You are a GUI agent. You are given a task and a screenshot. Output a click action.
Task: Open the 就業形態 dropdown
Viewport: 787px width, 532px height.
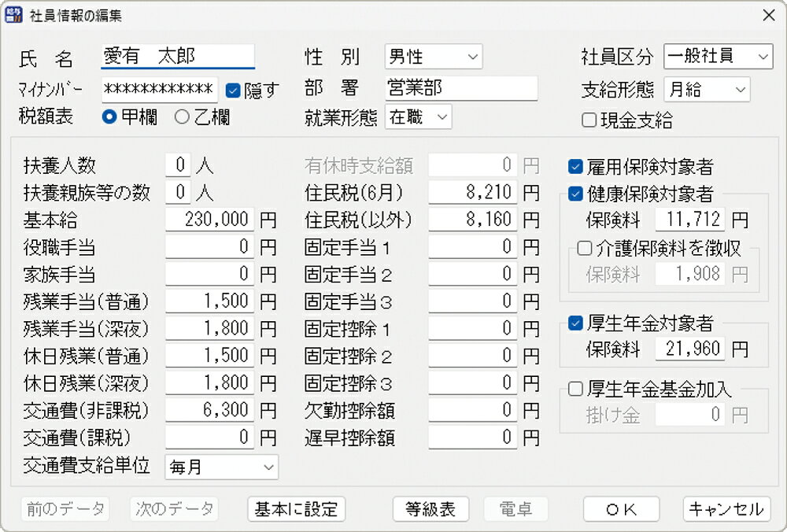(x=418, y=117)
